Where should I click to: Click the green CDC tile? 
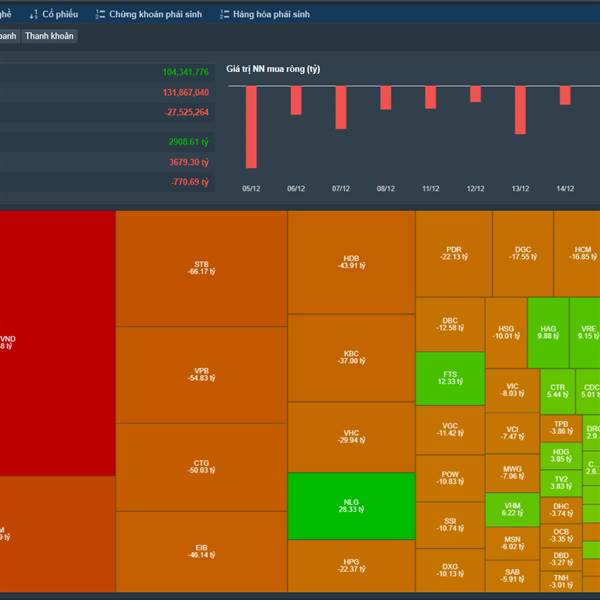click(x=588, y=391)
